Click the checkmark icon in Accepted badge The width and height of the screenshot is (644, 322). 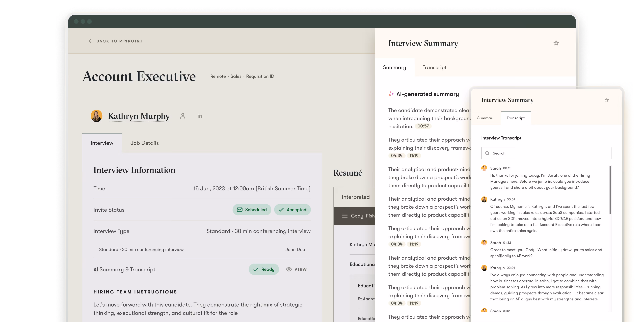281,210
